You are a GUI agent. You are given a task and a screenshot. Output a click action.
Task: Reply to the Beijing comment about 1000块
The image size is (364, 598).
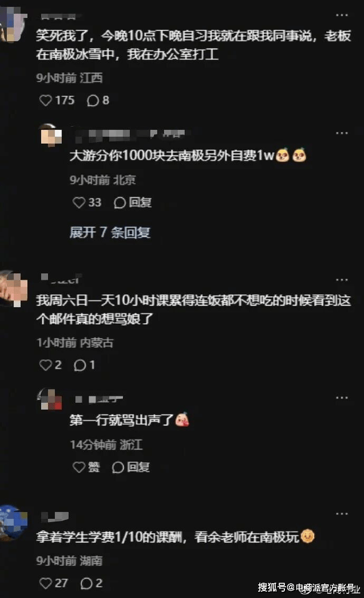[x=133, y=202]
